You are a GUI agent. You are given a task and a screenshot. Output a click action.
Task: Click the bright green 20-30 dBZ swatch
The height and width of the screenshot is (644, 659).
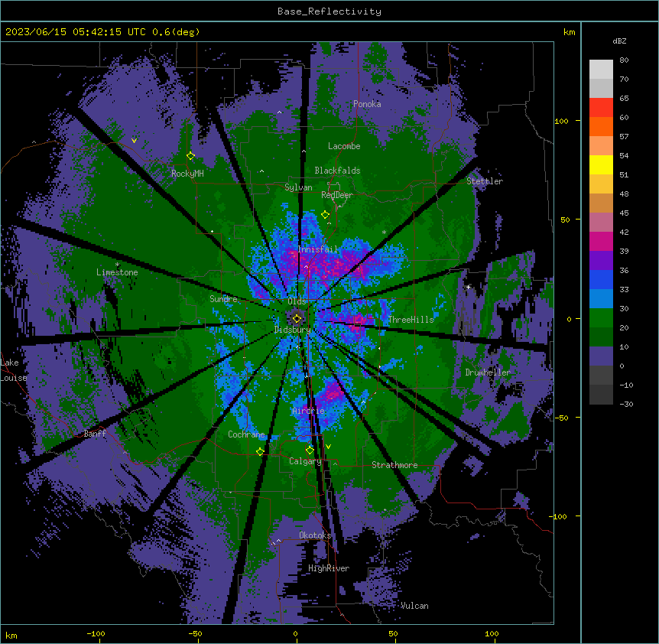(601, 318)
